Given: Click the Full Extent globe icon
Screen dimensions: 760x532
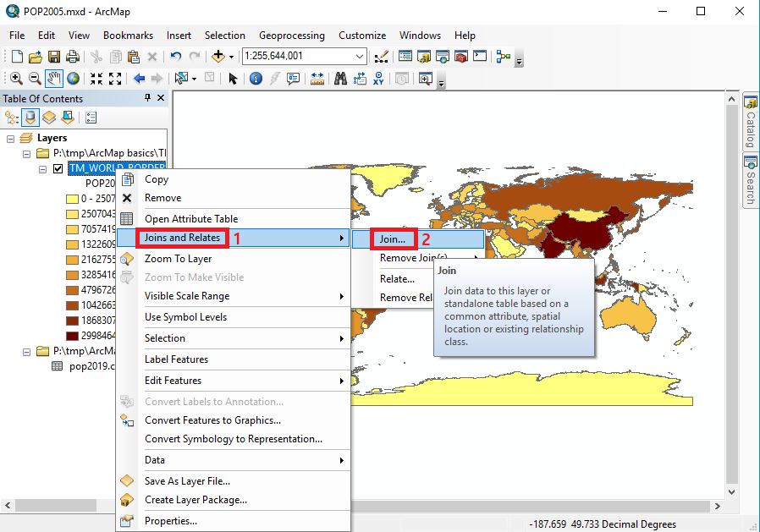Looking at the screenshot, I should pos(74,79).
